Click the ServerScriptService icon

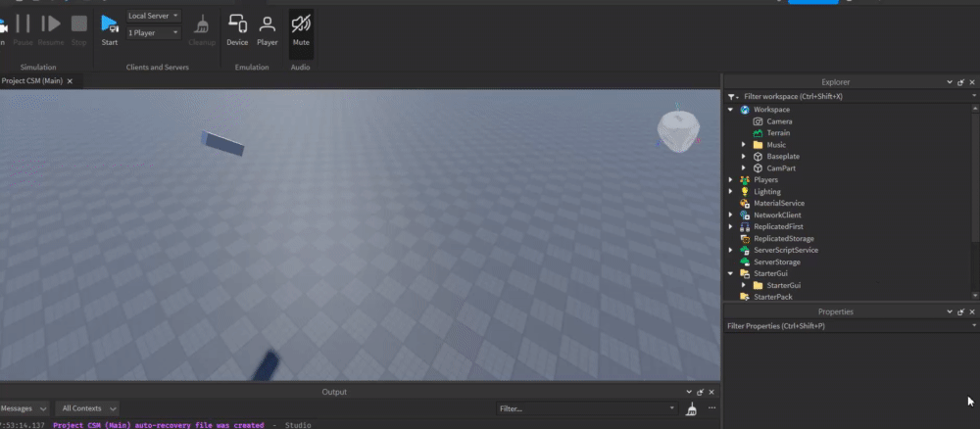pyautogui.click(x=745, y=250)
